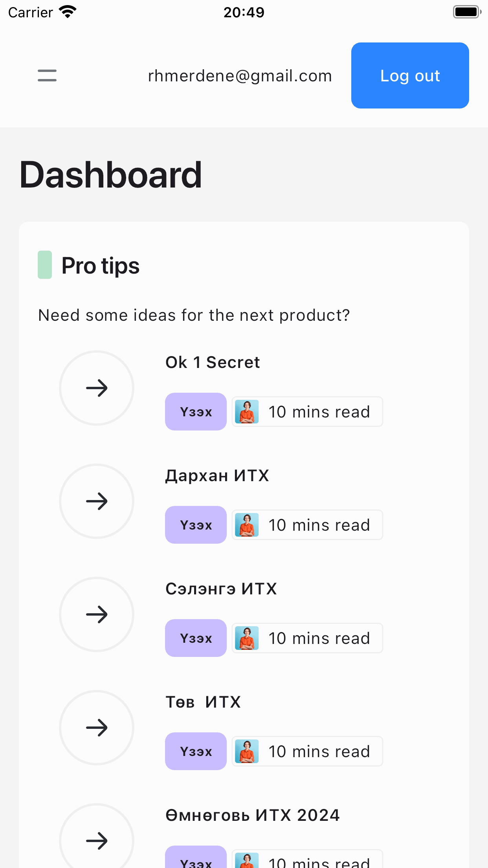Click Үзэх button under Дархан ИТХ
488x868 pixels.
pos(196,525)
